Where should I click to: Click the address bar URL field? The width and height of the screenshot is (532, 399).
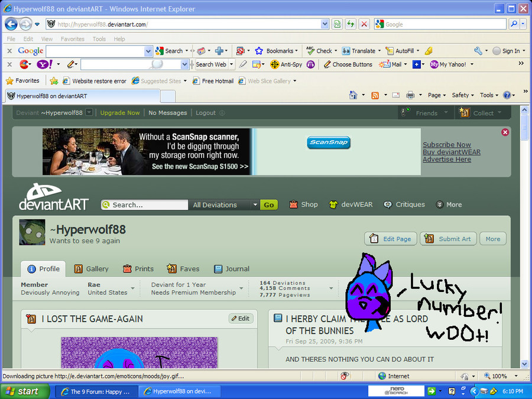187,24
